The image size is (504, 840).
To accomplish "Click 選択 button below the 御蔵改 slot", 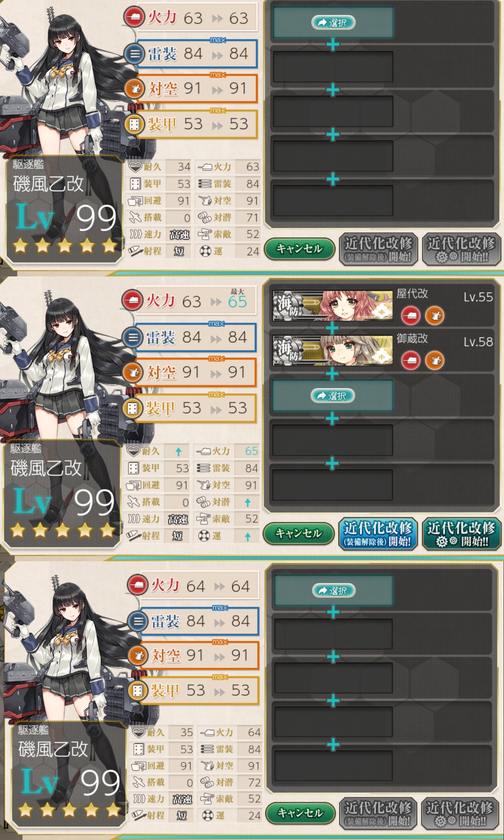I will tap(333, 396).
